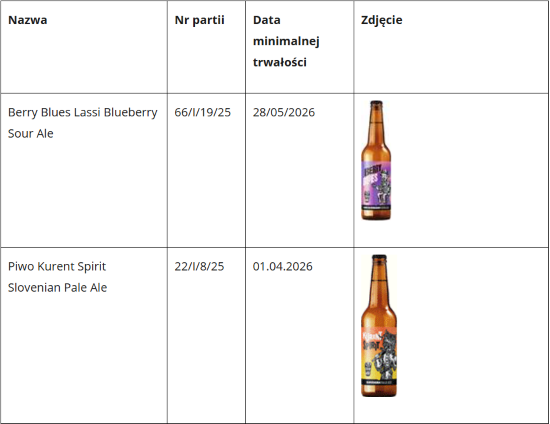Click the word 'minimalnej' in header
This screenshot has width=550, height=424.
click(x=286, y=41)
